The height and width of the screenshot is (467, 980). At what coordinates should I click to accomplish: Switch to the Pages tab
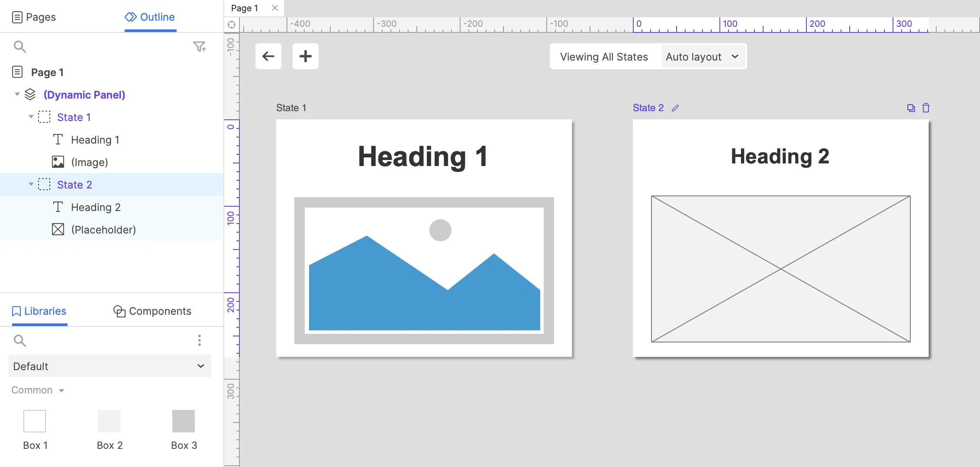pos(34,17)
